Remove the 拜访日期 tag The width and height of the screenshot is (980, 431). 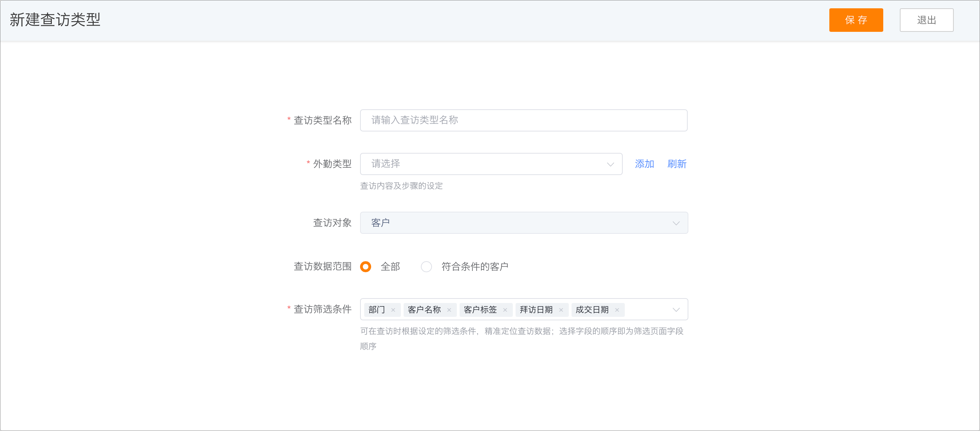point(561,310)
